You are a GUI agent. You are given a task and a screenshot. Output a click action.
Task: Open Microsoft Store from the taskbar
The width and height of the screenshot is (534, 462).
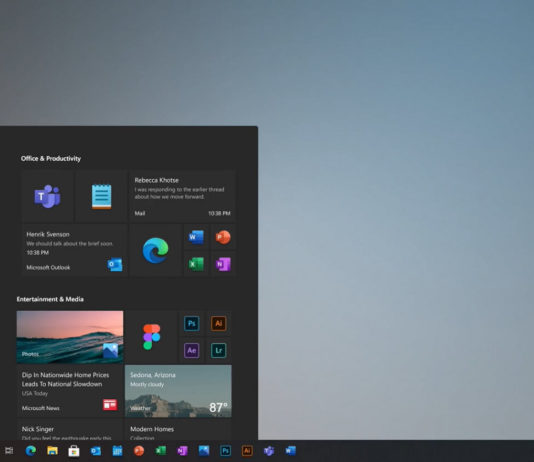coord(74,451)
